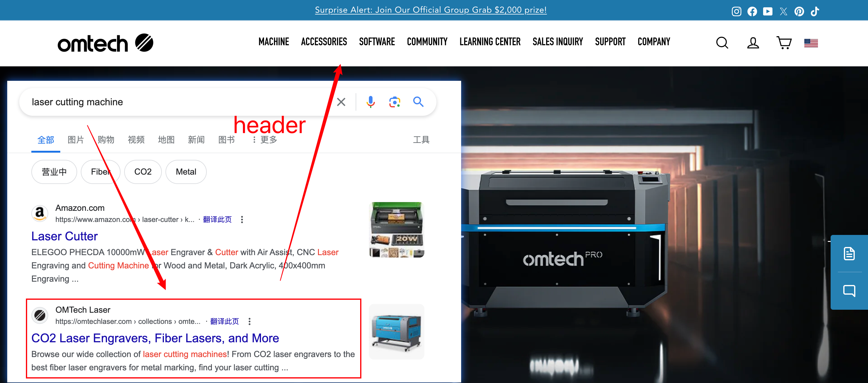The image size is (868, 383).
Task: Open OMTech X (Twitter) icon
Action: click(x=783, y=11)
